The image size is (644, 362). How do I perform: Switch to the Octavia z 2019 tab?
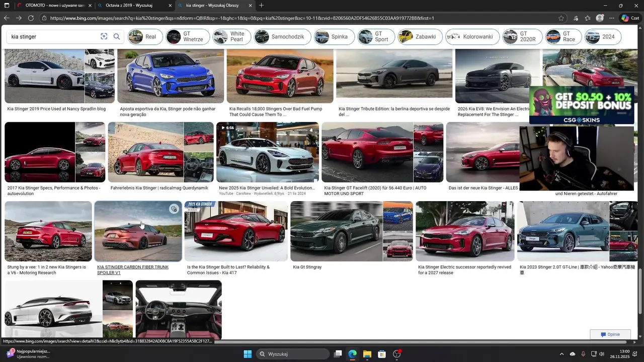click(x=134, y=6)
